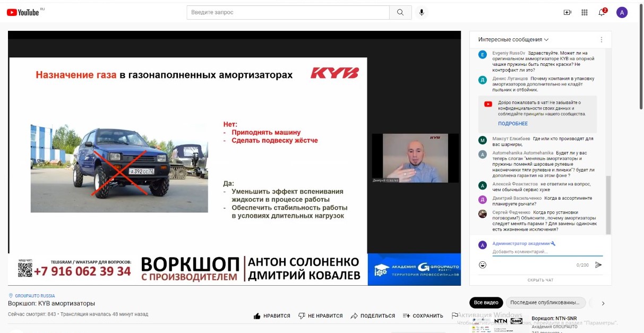Open the NTN-SNR recommended video thumbnail

tap(497, 324)
